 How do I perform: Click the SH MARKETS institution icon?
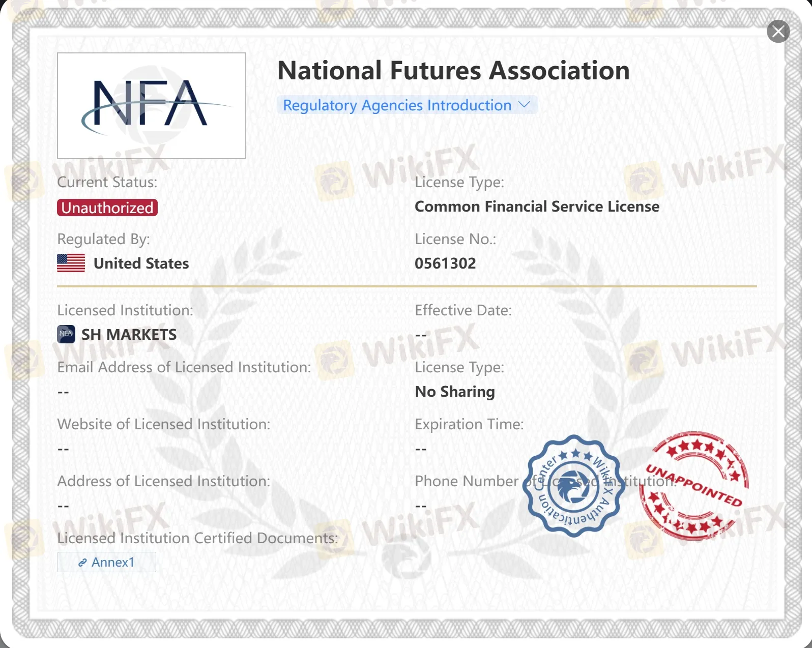pos(66,334)
